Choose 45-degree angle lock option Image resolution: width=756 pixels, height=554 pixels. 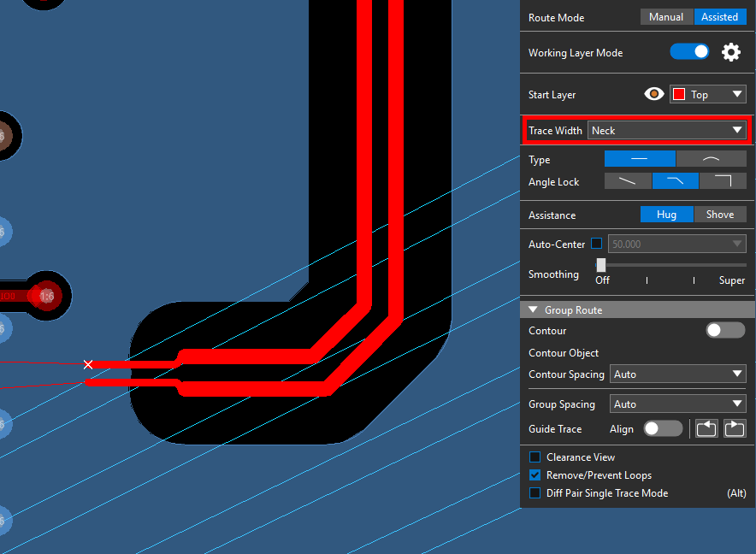(676, 181)
